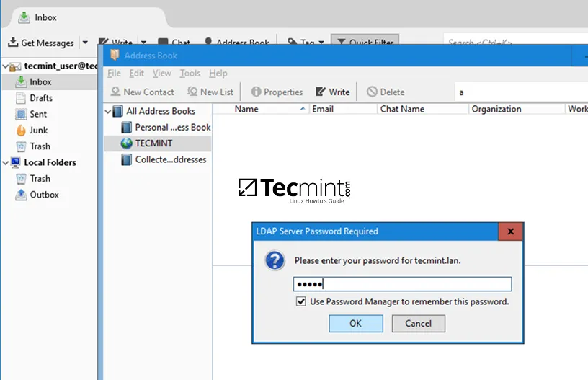Click the Address Book search field

coord(521,92)
